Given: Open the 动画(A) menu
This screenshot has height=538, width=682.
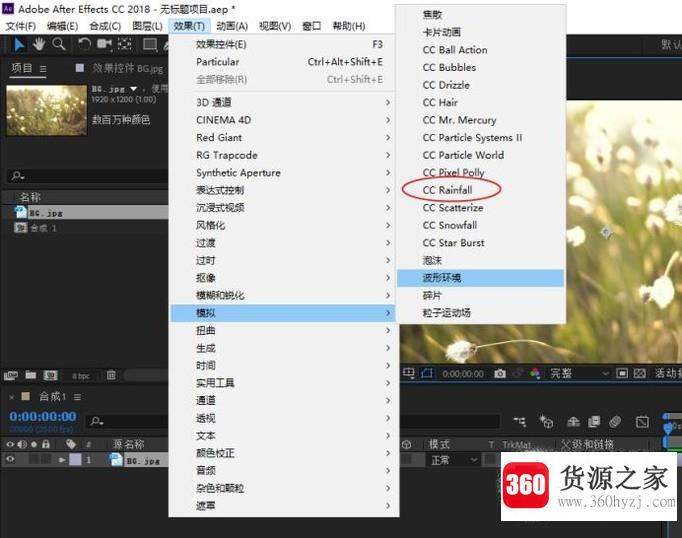Looking at the screenshot, I should (x=232, y=26).
